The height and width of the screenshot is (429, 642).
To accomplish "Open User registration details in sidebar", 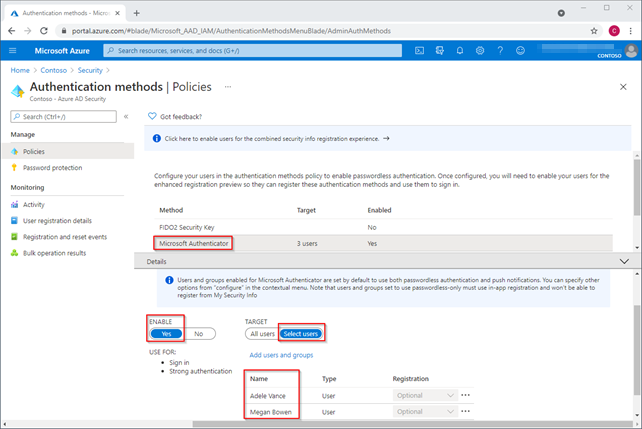I will coord(57,220).
